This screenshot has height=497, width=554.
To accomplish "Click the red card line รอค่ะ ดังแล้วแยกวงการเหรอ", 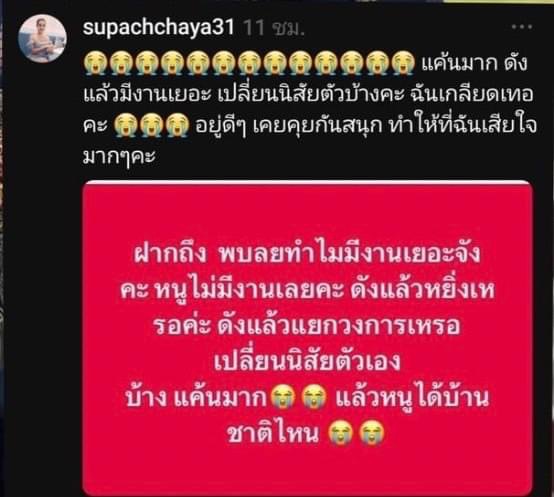I will (307, 325).
